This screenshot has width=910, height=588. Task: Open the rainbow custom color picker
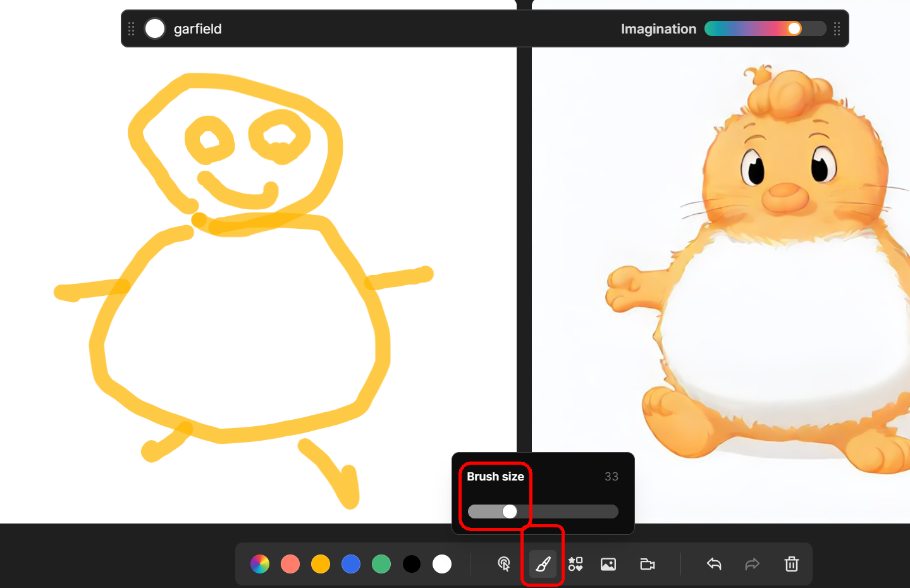tap(260, 564)
